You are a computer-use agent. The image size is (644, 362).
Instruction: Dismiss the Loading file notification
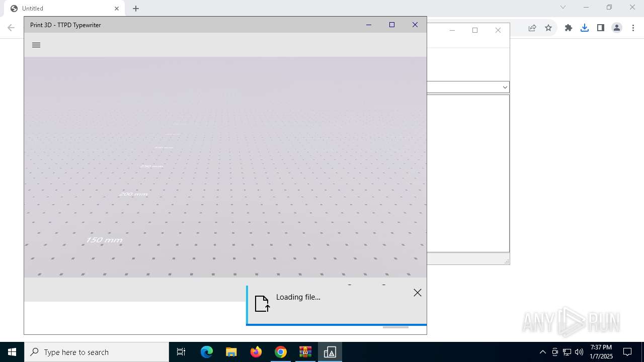pos(418,293)
